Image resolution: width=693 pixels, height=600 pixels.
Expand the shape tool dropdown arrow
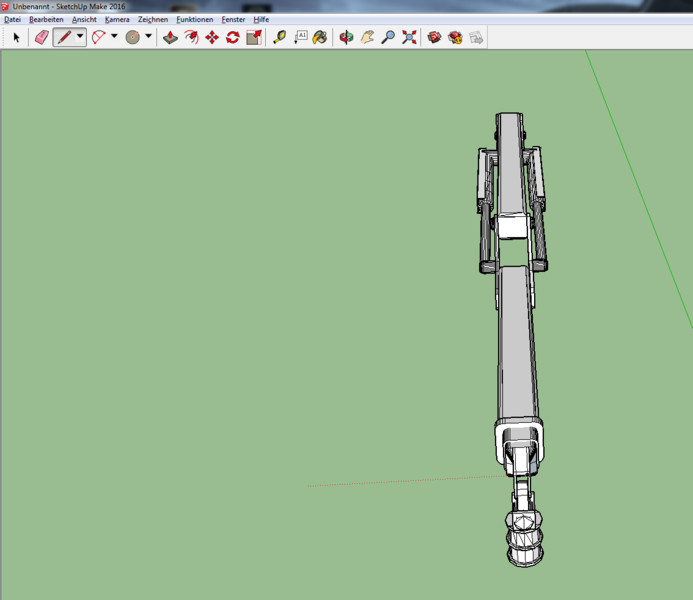click(x=148, y=37)
